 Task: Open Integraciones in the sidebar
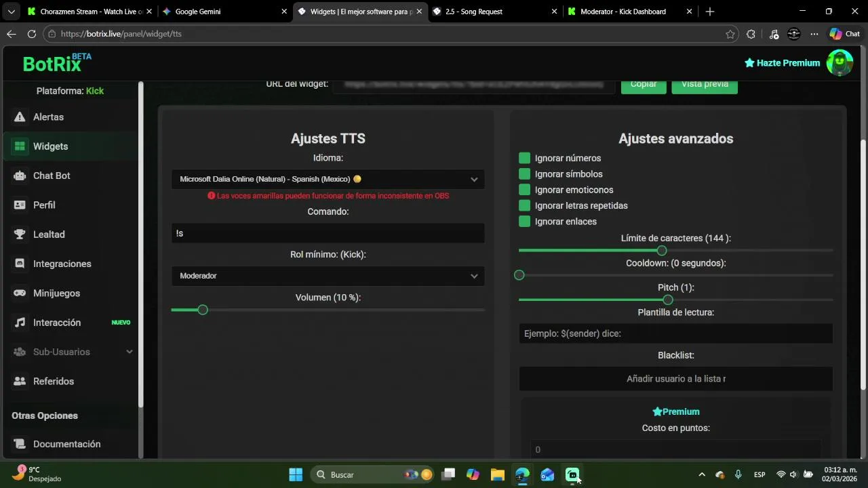(x=62, y=264)
